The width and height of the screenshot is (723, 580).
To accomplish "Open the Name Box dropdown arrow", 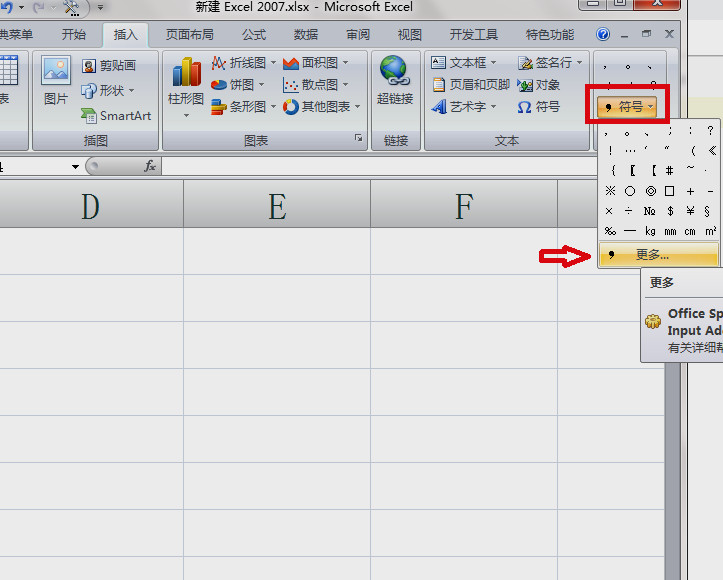I will (x=75, y=166).
